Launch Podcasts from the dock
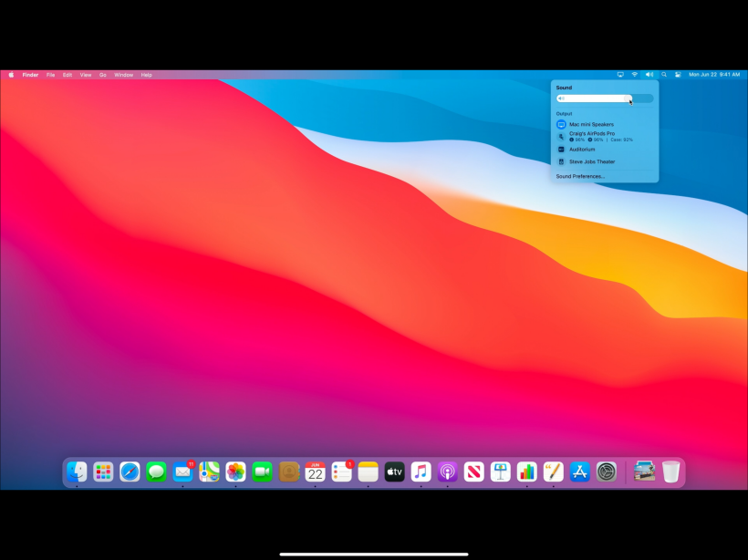This screenshot has width=748, height=560. tap(447, 472)
